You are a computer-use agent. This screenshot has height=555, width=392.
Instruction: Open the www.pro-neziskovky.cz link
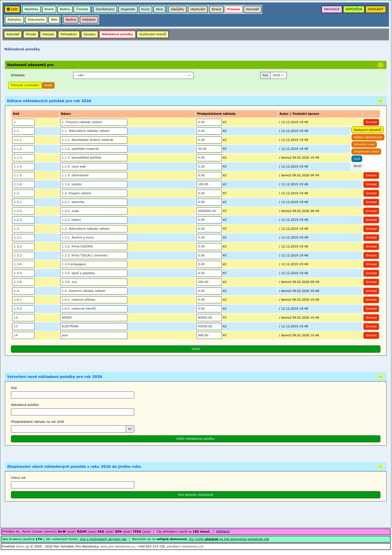coord(117,547)
